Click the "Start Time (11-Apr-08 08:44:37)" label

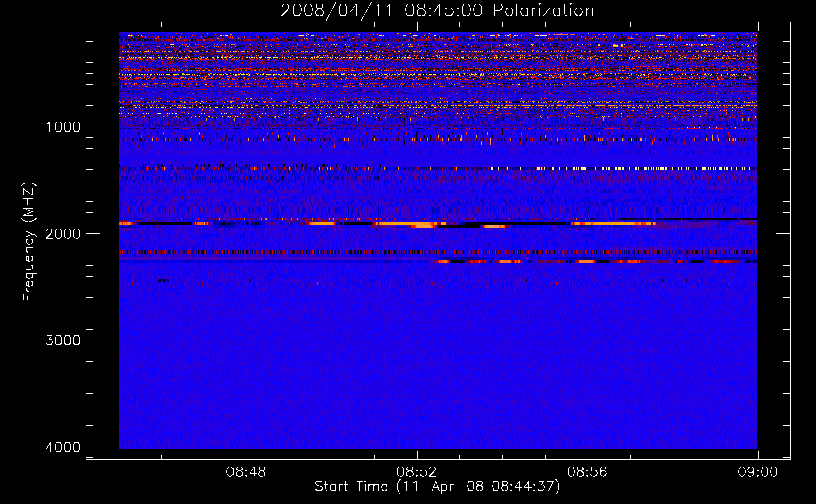437,486
